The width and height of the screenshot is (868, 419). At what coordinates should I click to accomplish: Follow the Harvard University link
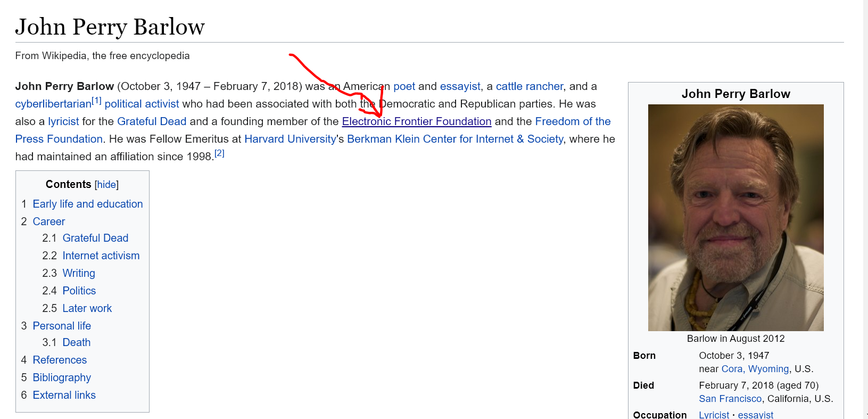pyautogui.click(x=290, y=139)
